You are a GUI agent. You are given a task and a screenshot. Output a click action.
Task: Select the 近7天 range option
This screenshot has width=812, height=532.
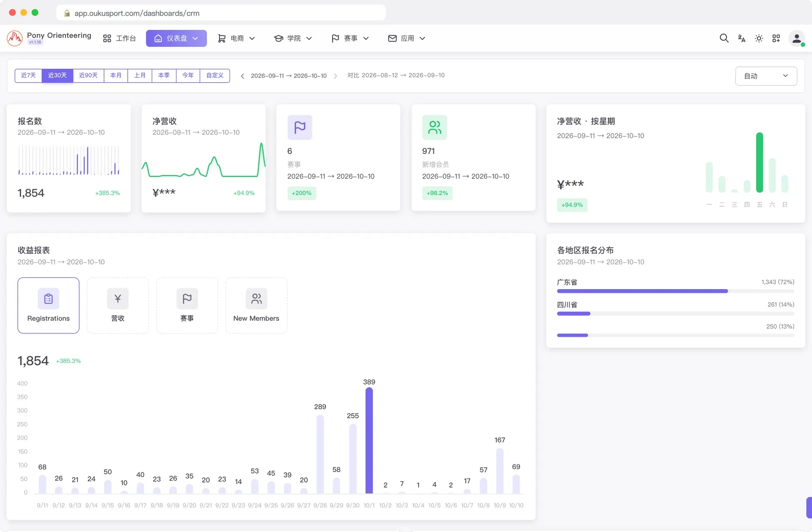[28, 76]
